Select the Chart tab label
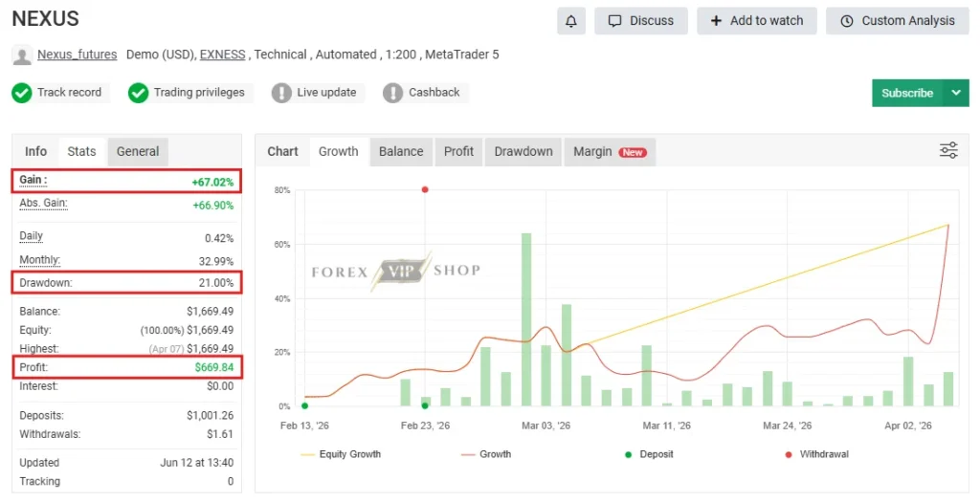 [282, 151]
